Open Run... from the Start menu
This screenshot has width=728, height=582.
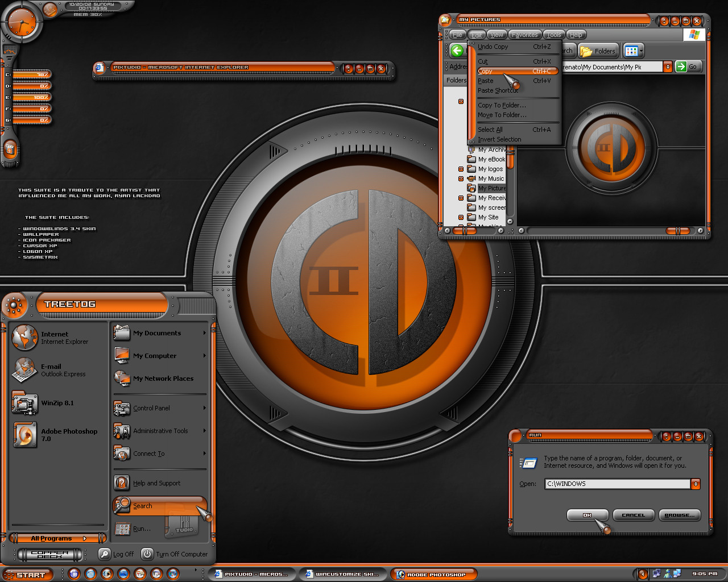coord(160,529)
